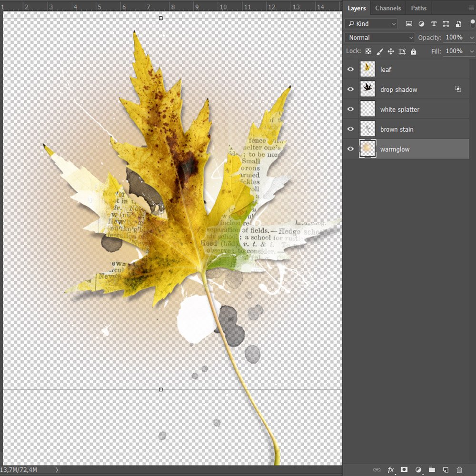Click the Fill percentage field
This screenshot has width=476, height=476.
click(x=454, y=51)
